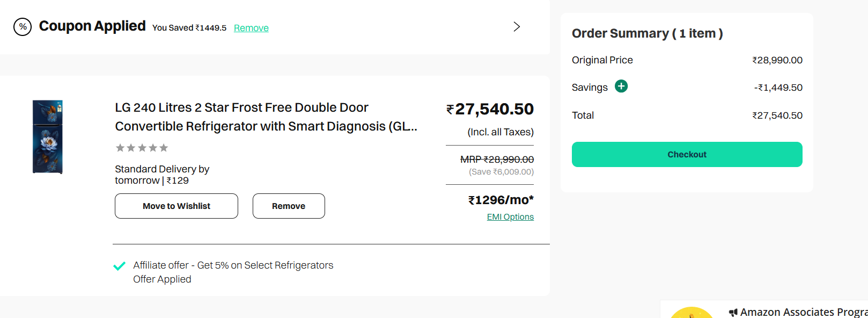Remove the refrigerator from cart
The image size is (868, 318).
(289, 206)
